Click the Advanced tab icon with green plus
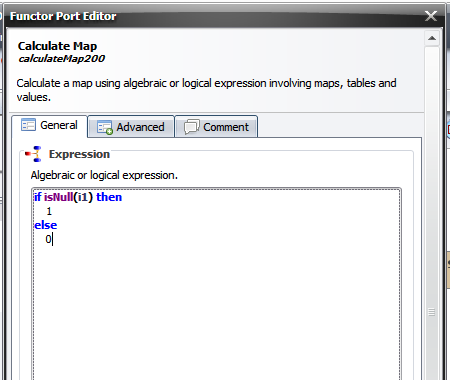 105,127
